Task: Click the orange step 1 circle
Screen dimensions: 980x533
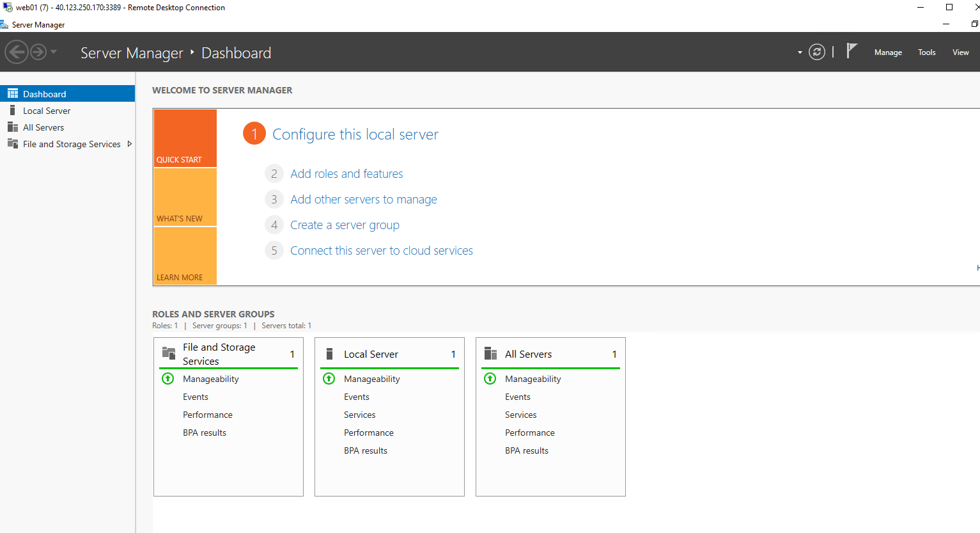Action: [254, 133]
